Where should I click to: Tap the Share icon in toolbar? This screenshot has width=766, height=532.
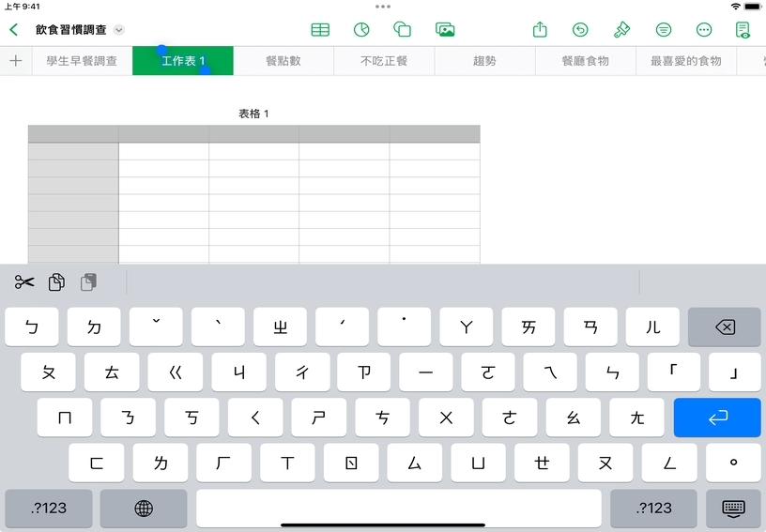click(x=540, y=30)
